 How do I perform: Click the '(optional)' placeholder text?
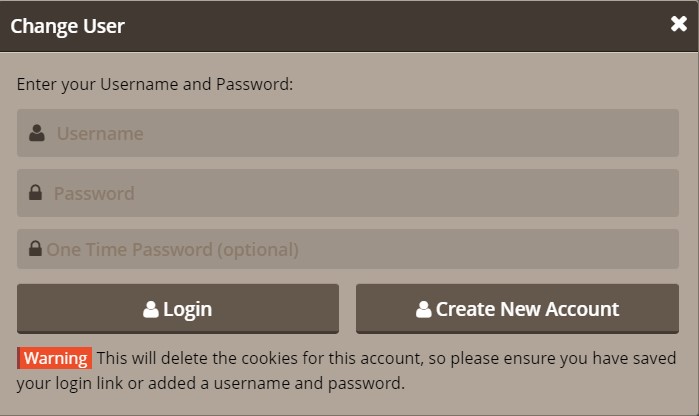[x=258, y=250]
